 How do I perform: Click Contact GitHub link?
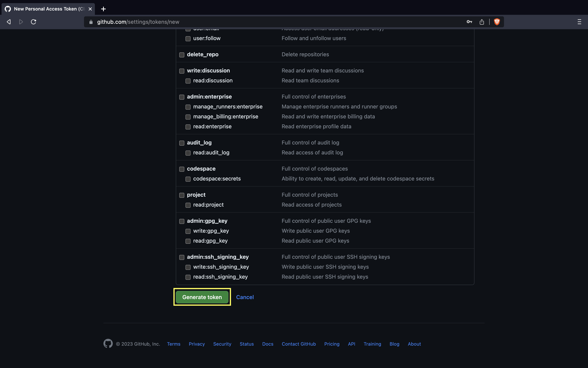coord(299,344)
